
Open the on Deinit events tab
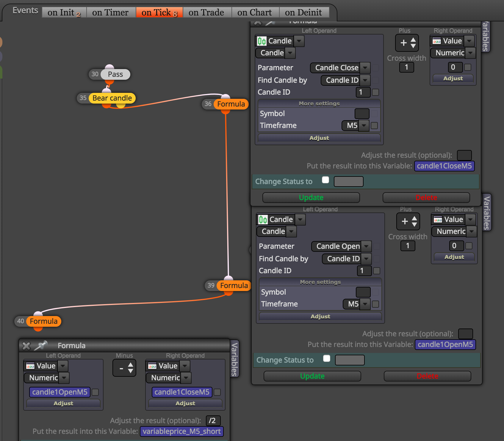click(x=303, y=12)
